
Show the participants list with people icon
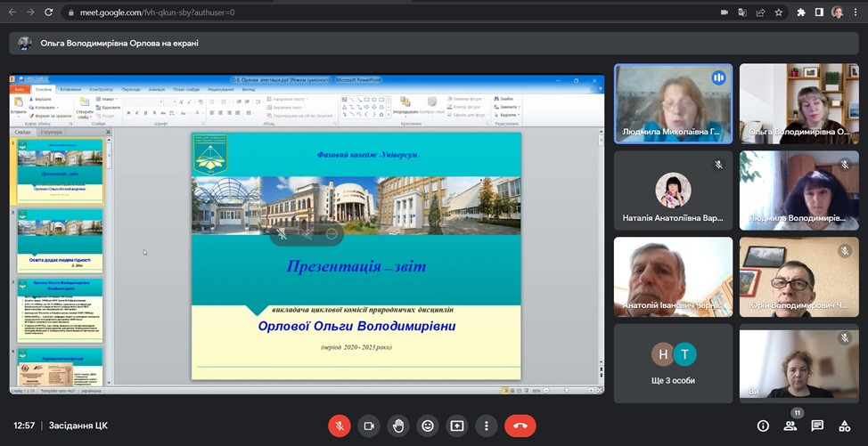(790, 426)
